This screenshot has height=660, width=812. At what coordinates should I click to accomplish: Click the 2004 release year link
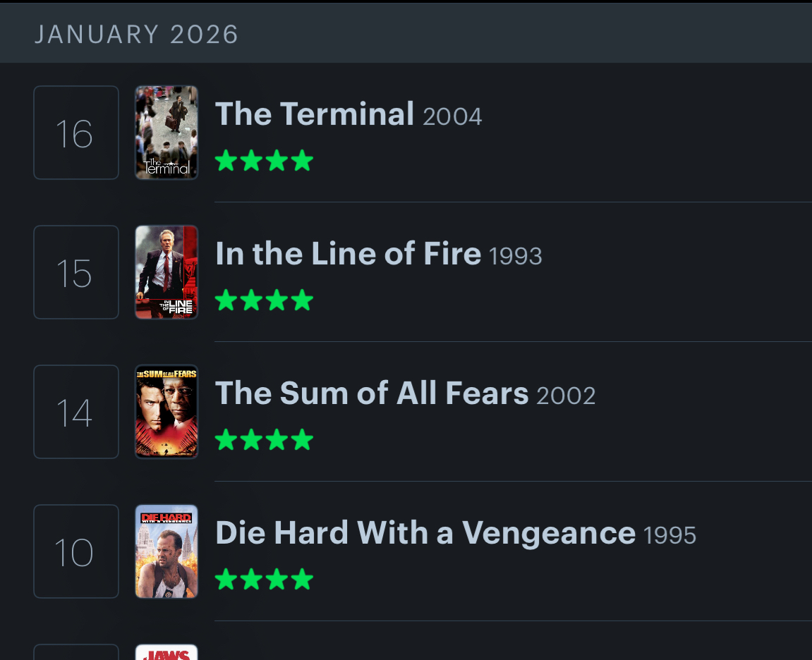(x=452, y=116)
